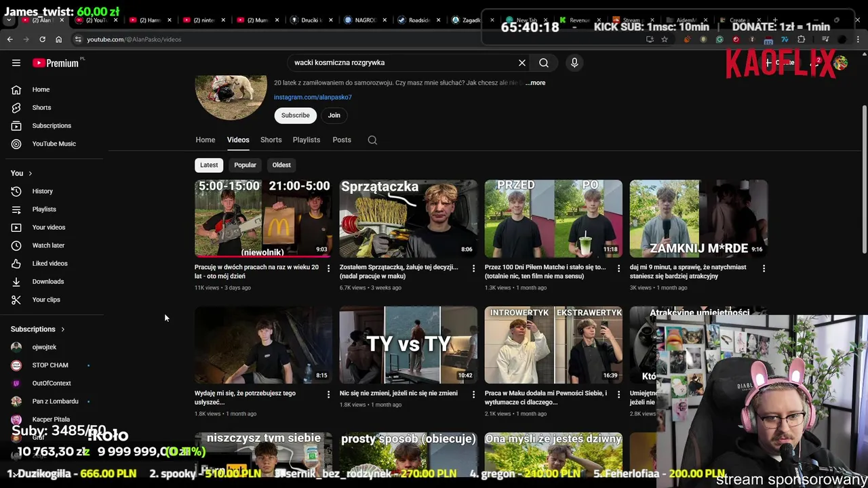868x488 pixels.
Task: Open STOP CHAM subscription channel
Action: coord(52,365)
